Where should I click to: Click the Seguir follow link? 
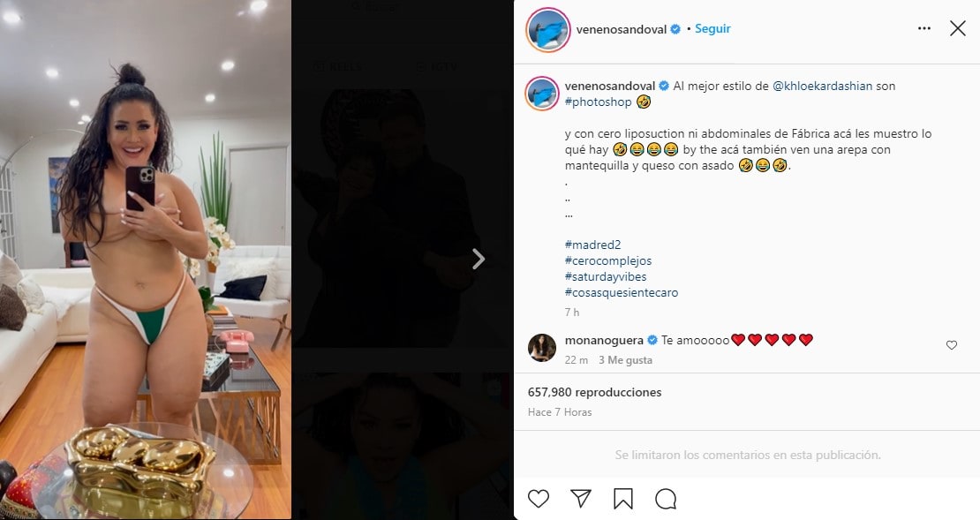[712, 29]
